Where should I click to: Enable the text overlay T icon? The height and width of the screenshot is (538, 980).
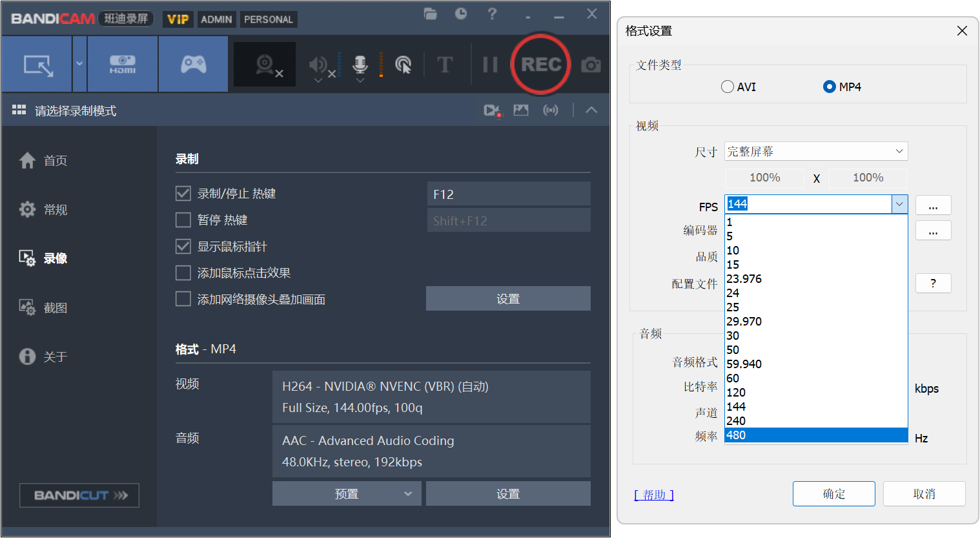point(445,65)
